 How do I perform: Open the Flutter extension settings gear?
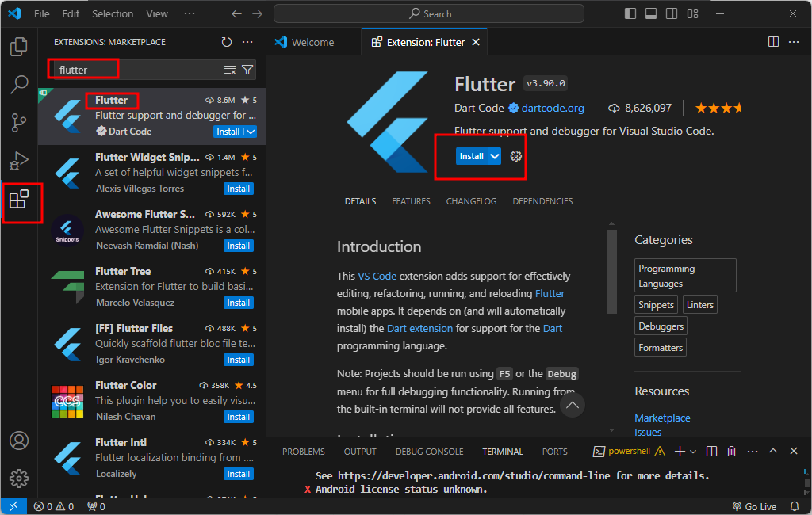[x=515, y=156]
